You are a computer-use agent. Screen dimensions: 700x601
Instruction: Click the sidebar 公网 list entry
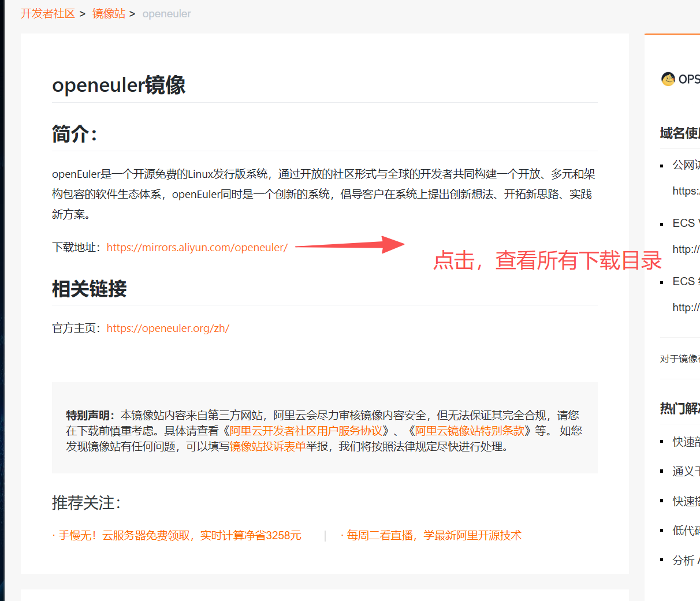click(x=686, y=165)
